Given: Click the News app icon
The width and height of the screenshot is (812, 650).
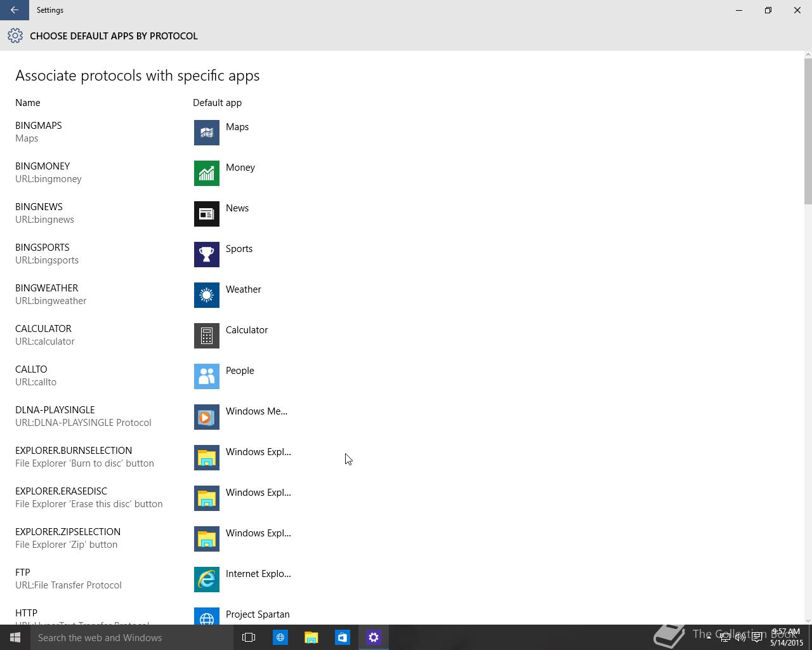Looking at the screenshot, I should point(207,214).
